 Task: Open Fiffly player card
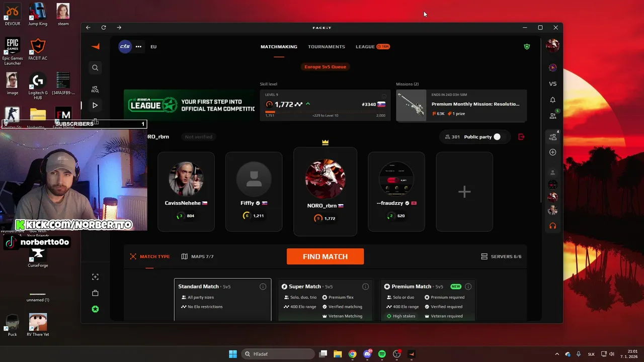(254, 192)
